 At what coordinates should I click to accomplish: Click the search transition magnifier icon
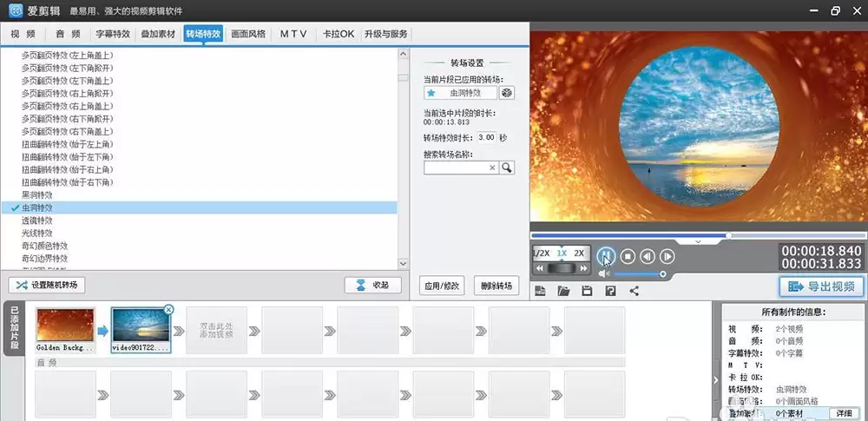click(x=507, y=168)
